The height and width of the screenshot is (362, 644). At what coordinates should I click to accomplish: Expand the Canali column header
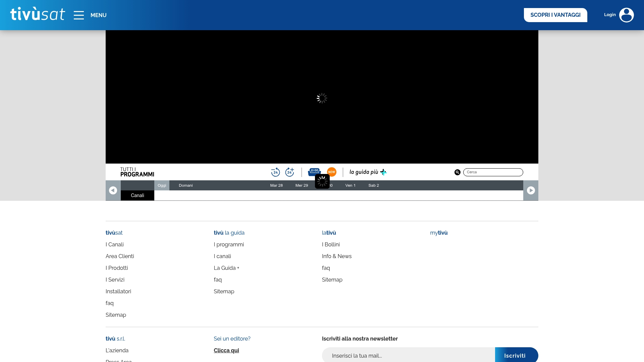137,195
